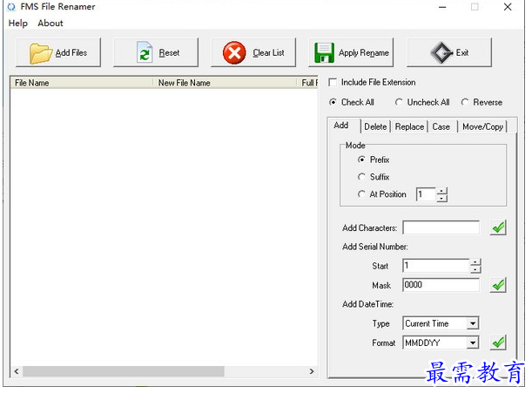Apply Add Characters with green checkmark
Screen dimensions: 532x400
click(498, 227)
